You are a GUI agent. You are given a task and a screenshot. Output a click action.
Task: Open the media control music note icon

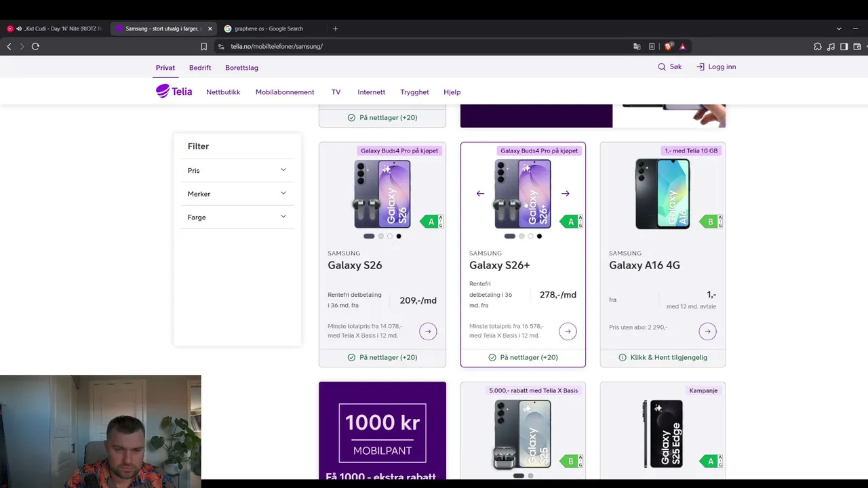coord(831,47)
